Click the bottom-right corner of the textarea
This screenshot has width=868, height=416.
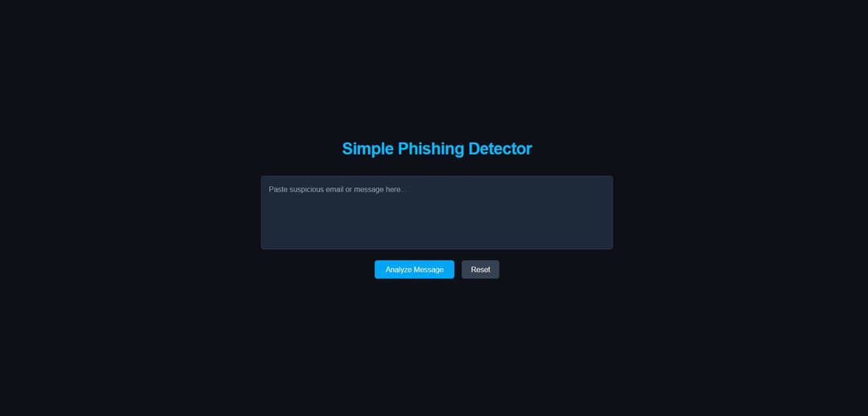[x=609, y=245]
